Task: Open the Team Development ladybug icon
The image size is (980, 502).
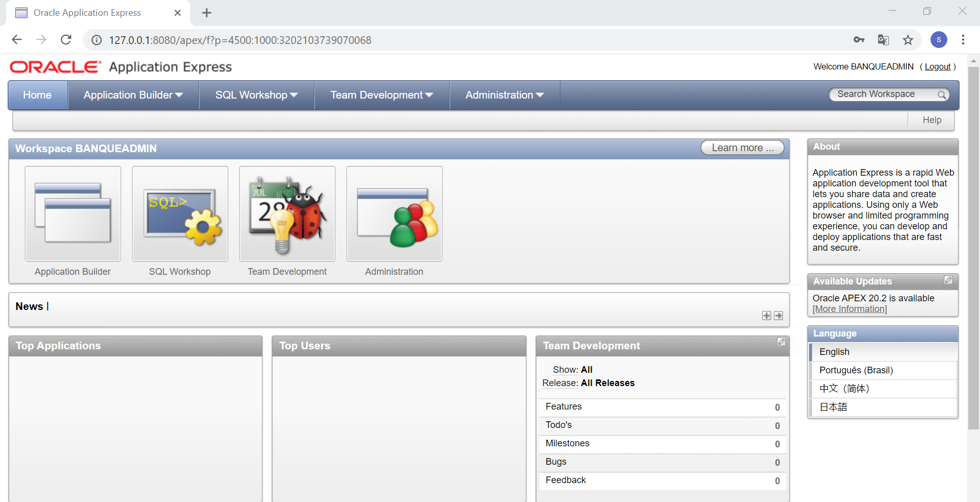Action: pos(287,214)
